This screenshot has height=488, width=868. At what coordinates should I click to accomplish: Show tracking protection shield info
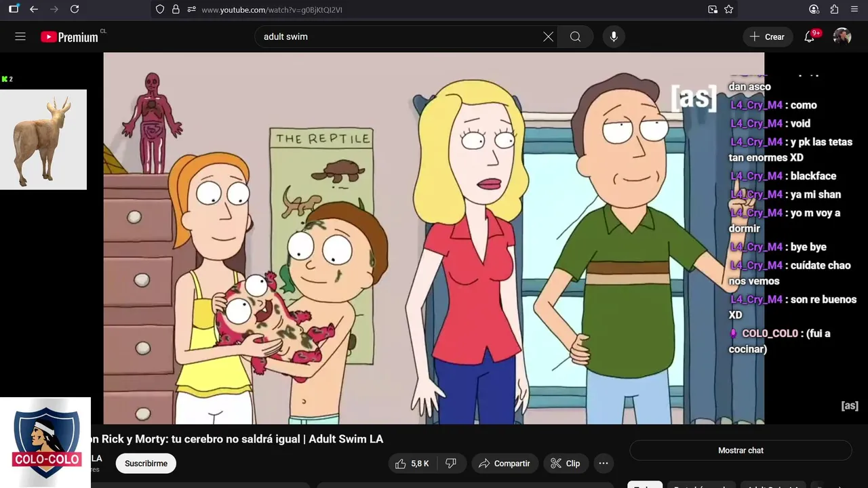(160, 9)
